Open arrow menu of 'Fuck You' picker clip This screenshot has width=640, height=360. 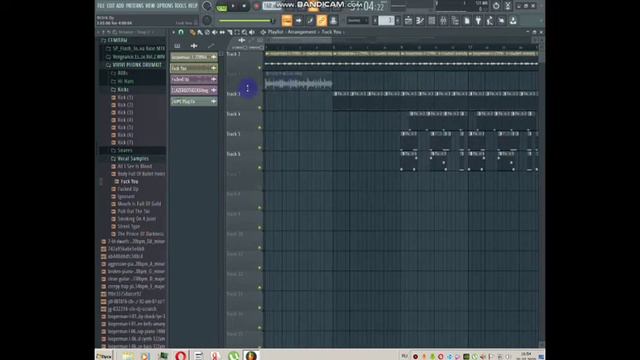click(213, 68)
